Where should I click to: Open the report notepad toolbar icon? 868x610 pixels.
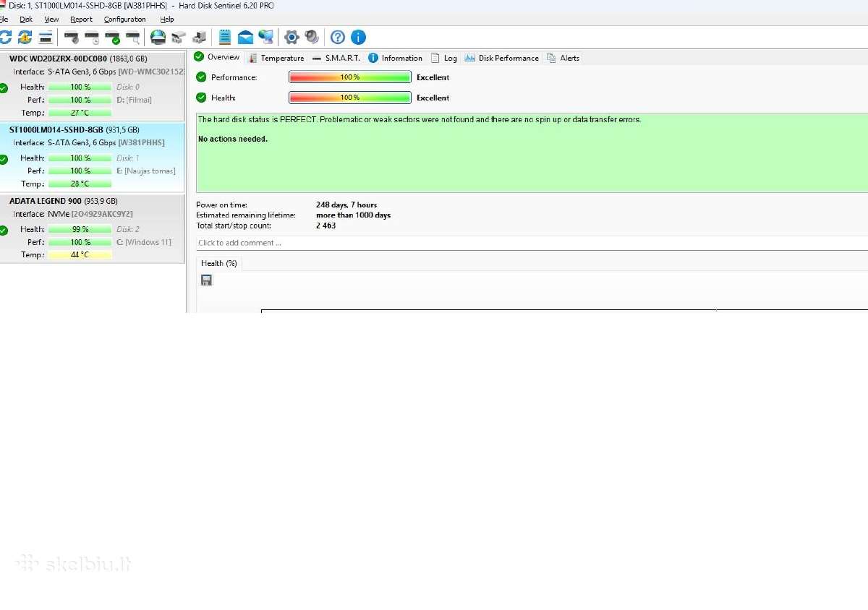pos(225,37)
